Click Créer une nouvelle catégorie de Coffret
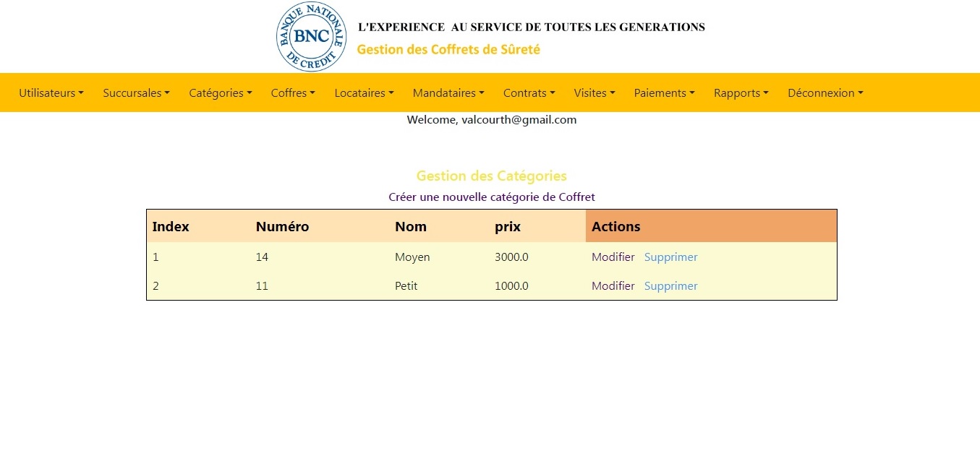This screenshot has width=980, height=456. coord(491,197)
